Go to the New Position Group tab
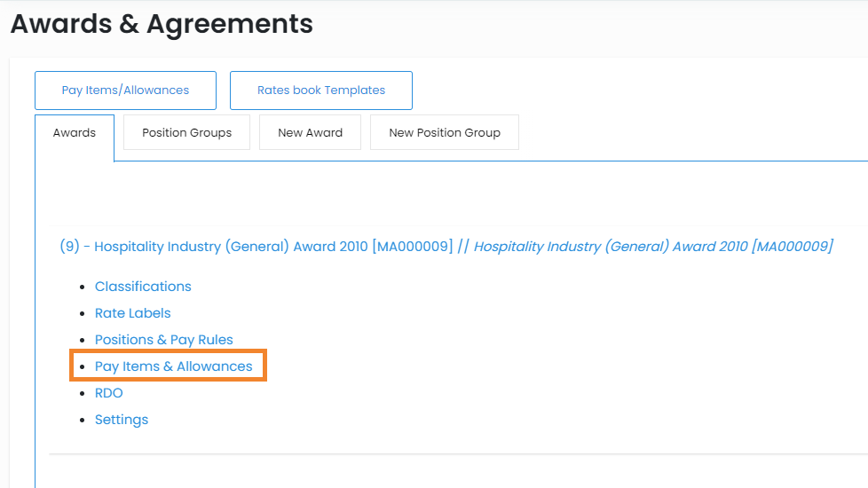Image resolution: width=868 pixels, height=488 pixels. point(444,133)
